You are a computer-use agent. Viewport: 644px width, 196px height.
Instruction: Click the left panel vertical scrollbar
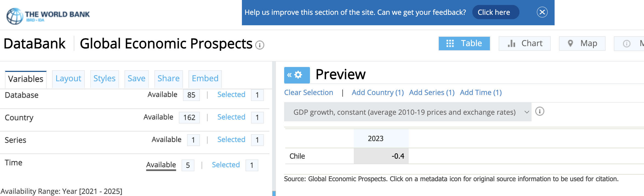click(274, 128)
